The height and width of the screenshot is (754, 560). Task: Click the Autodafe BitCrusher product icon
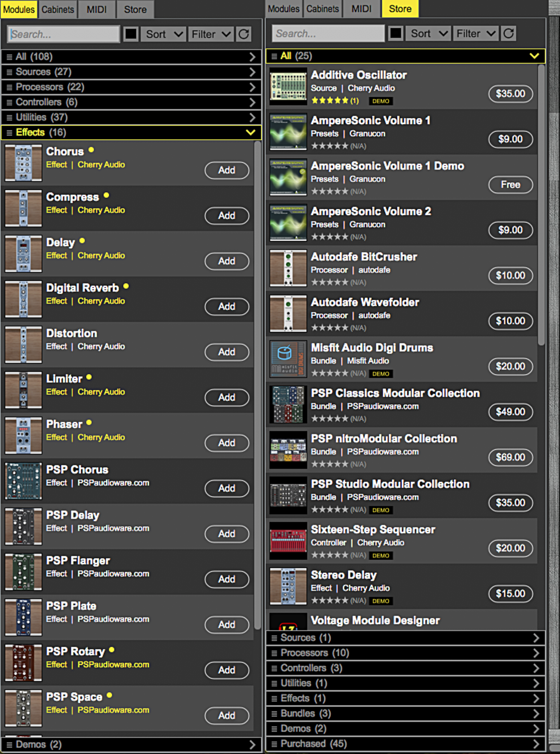[x=288, y=269]
